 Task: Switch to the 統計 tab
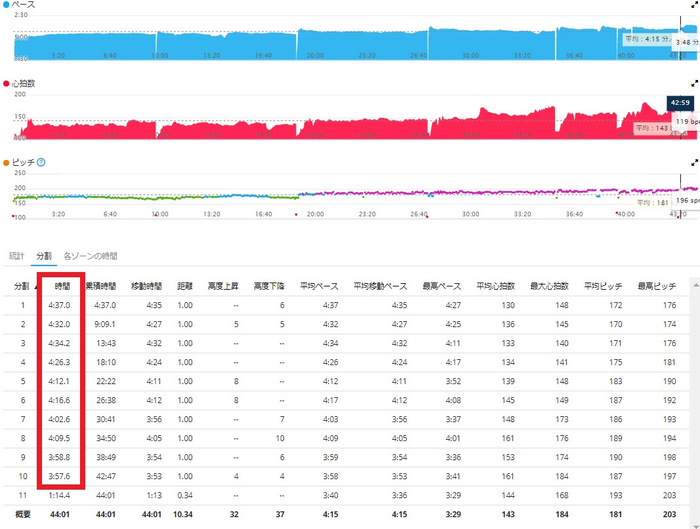[17, 256]
